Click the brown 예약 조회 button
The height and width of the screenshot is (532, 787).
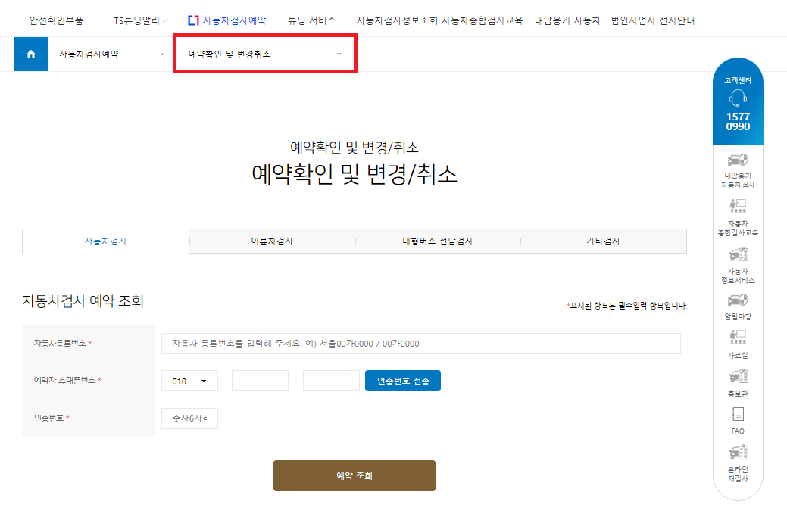coord(354,475)
